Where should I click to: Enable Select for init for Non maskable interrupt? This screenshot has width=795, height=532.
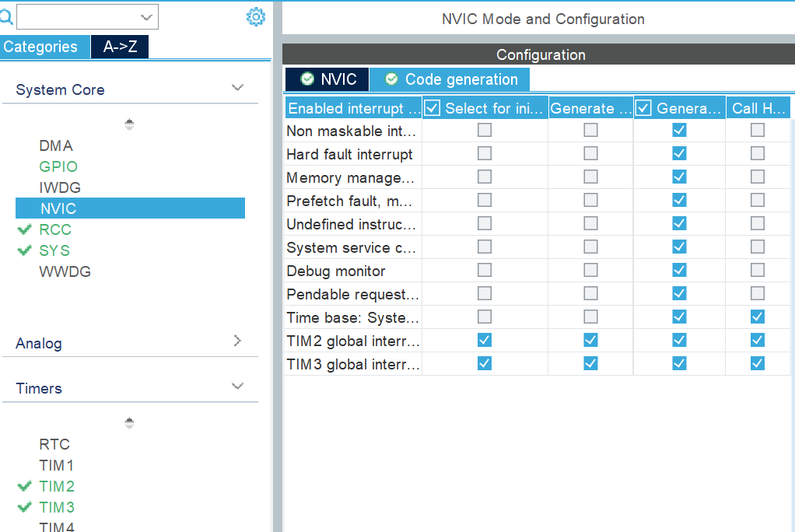pos(484,131)
